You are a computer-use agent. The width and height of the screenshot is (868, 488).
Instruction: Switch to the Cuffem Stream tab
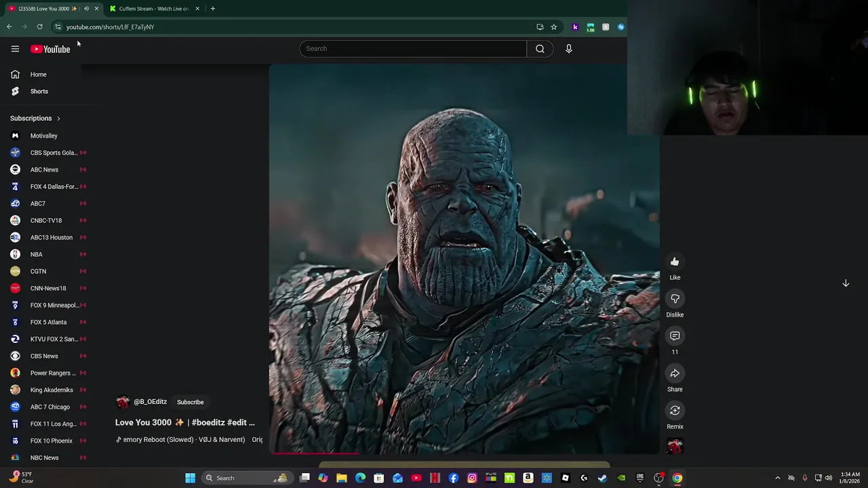[x=154, y=9]
